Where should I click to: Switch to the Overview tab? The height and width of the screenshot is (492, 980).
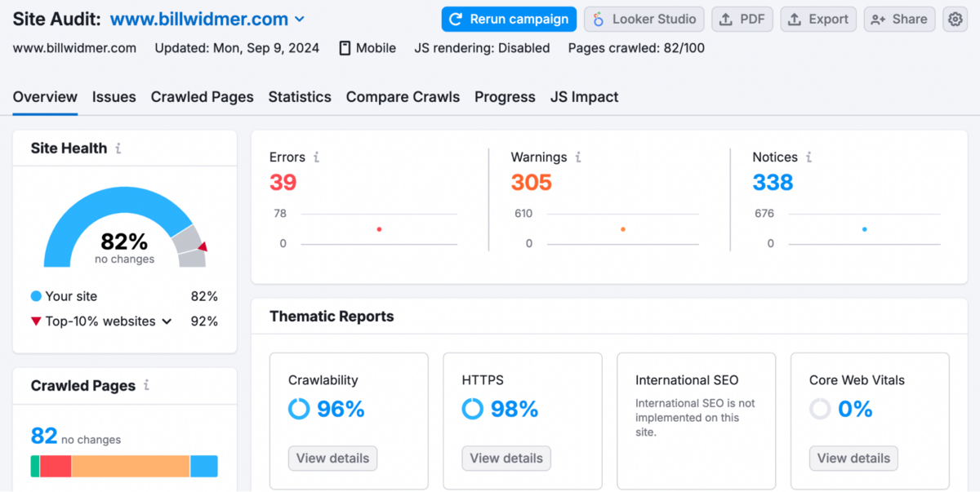pos(45,97)
